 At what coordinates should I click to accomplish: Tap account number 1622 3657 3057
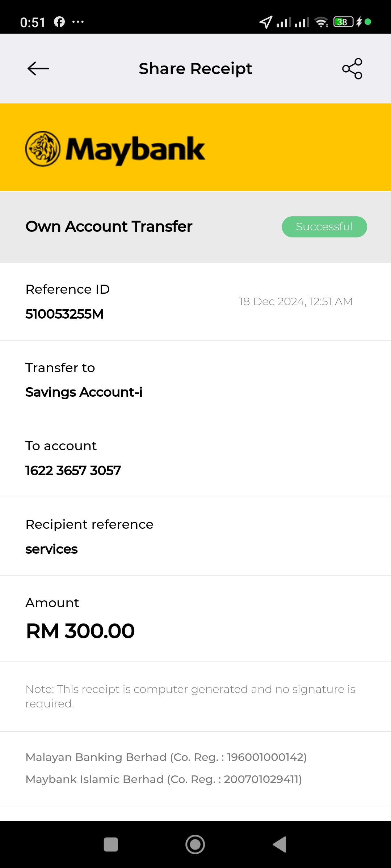pyautogui.click(x=73, y=471)
